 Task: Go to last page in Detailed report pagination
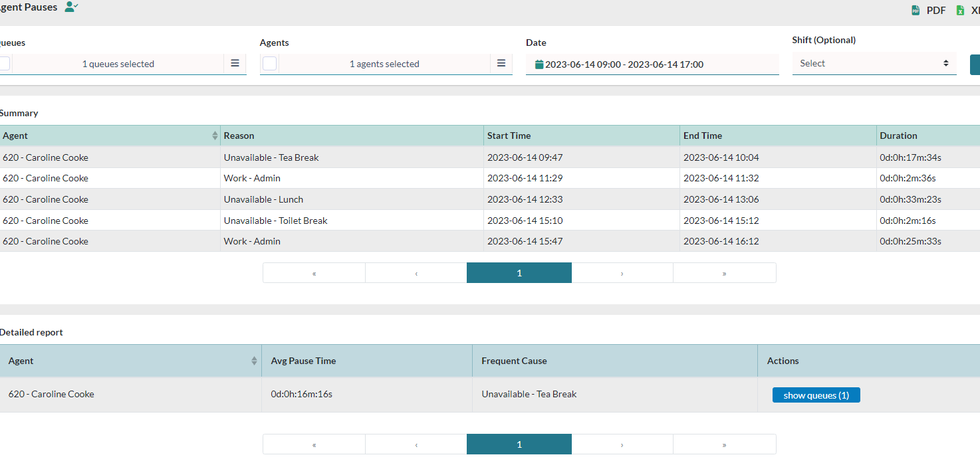tap(724, 444)
